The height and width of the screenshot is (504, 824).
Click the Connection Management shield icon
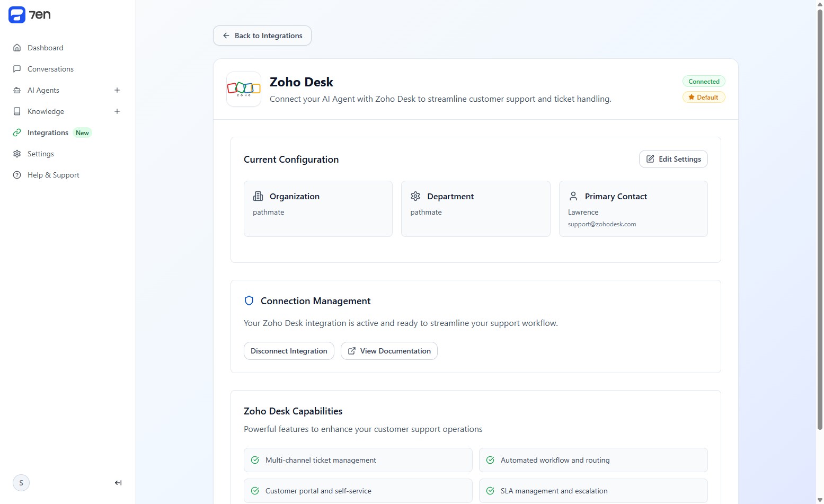pyautogui.click(x=249, y=301)
